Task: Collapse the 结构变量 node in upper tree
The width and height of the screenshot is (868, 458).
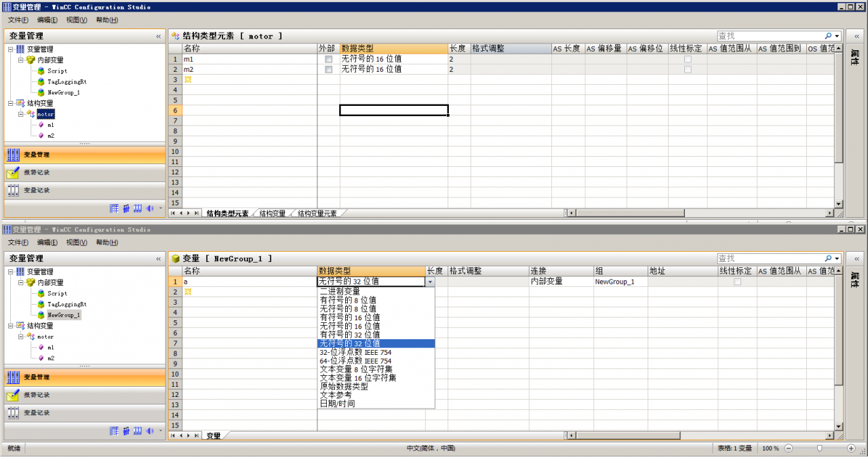Action: [x=10, y=103]
